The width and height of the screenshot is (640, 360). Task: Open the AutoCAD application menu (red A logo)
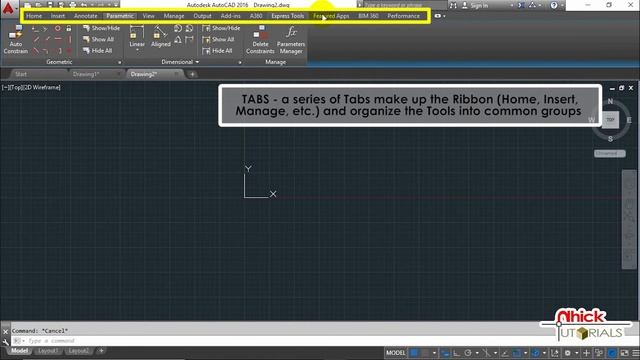click(8, 8)
